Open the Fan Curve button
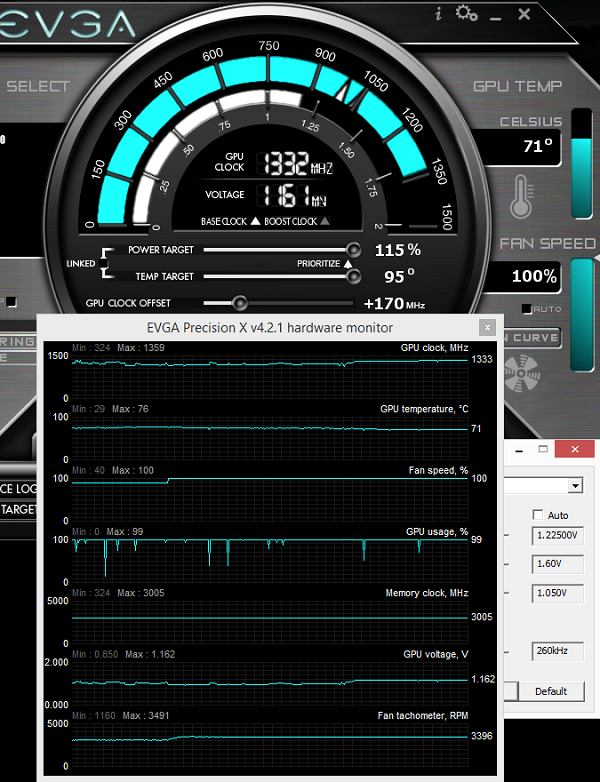Image resolution: width=600 pixels, height=782 pixels. click(532, 338)
